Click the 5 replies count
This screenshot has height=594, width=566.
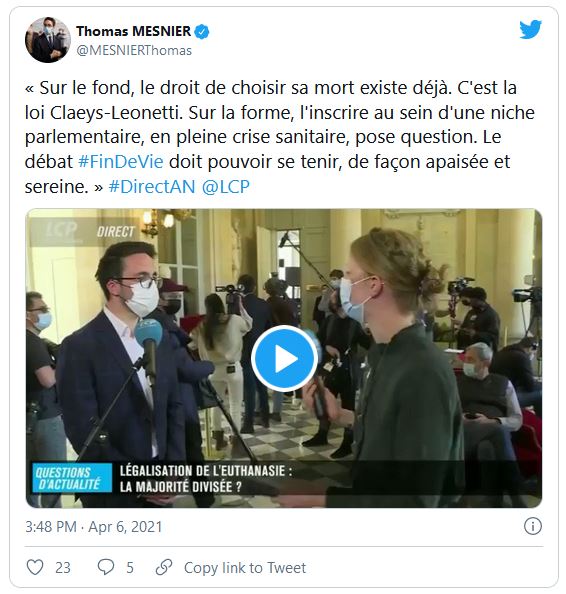point(130,567)
